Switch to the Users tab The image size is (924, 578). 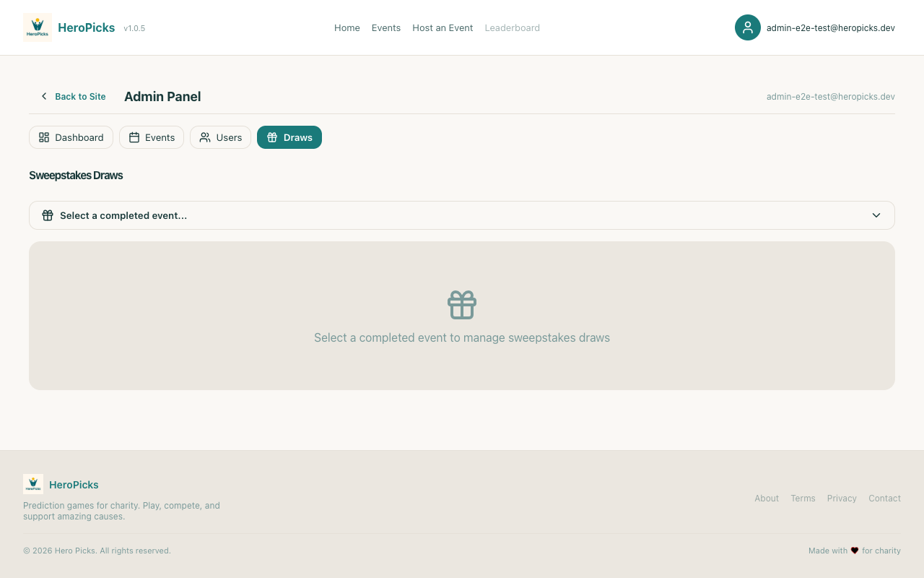(x=220, y=137)
